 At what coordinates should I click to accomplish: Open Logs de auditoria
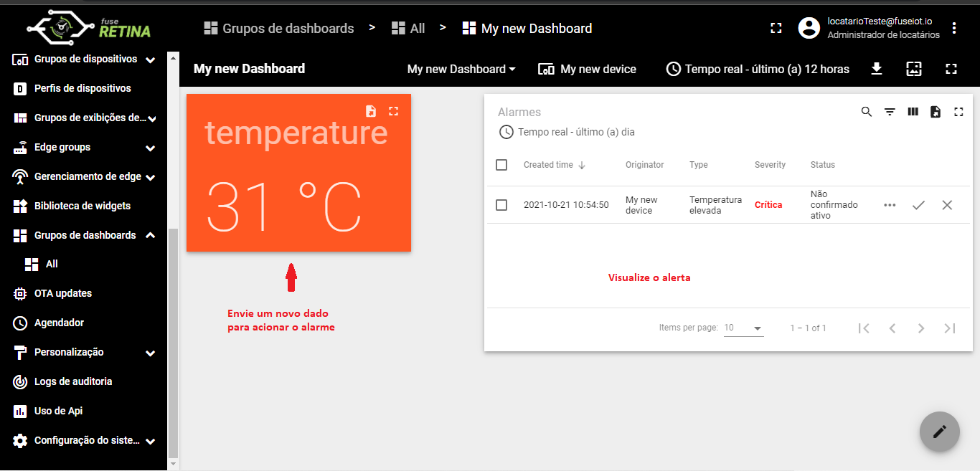point(73,381)
